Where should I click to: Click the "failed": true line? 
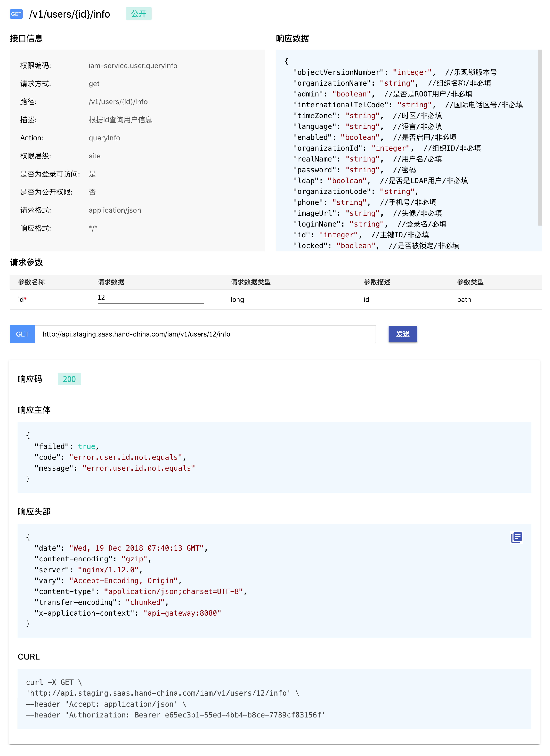[x=67, y=446]
